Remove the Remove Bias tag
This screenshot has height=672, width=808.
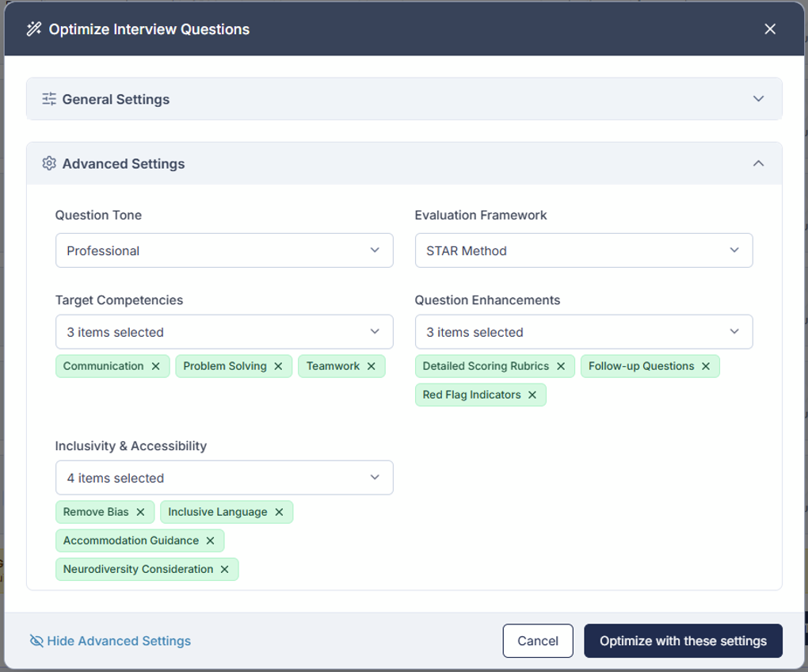(140, 512)
